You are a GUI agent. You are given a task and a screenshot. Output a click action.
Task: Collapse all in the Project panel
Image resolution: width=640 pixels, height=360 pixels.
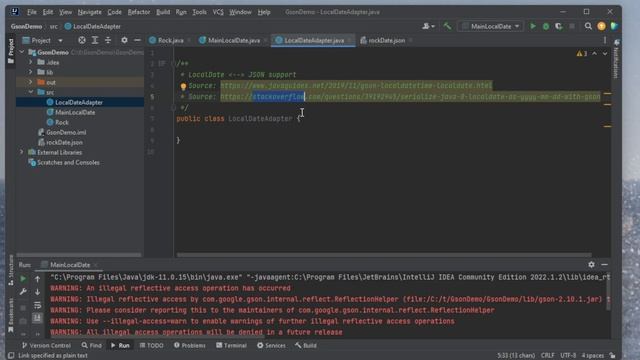[108, 40]
